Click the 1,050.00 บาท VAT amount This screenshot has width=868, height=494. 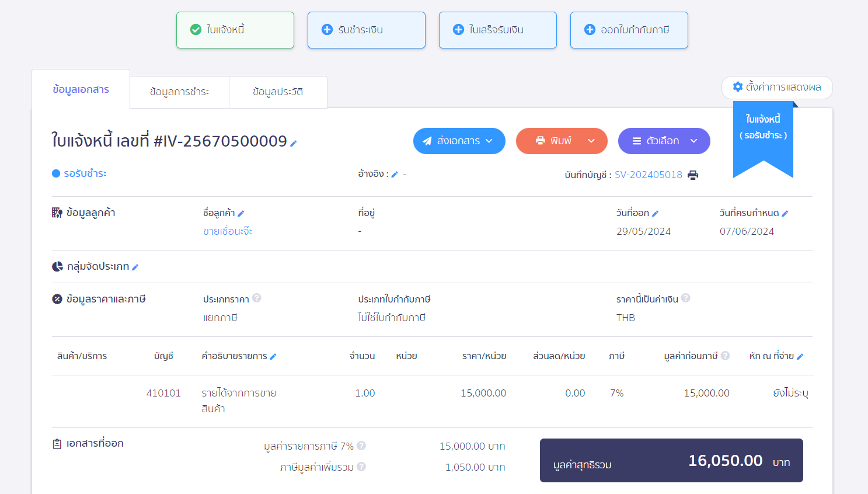[475, 467]
